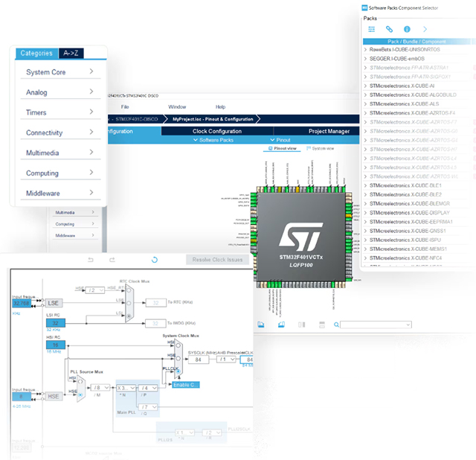Click the LSE input frequency field 32.768

(x=22, y=303)
